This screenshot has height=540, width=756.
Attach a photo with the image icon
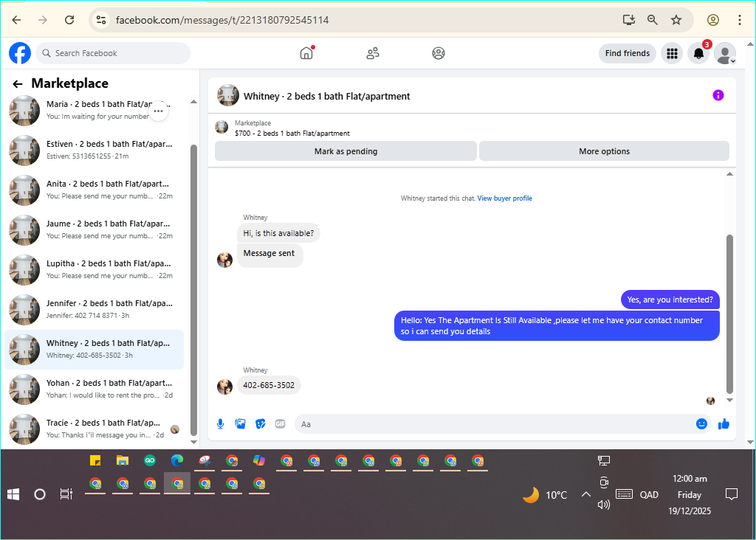coord(240,424)
